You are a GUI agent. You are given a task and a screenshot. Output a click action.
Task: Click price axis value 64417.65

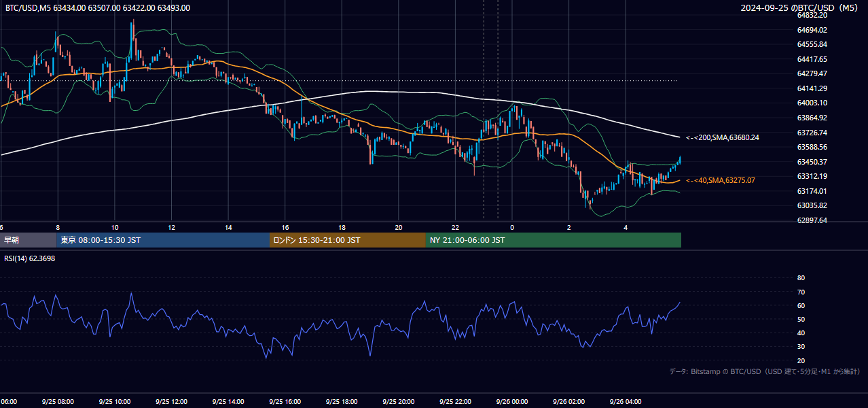point(812,59)
